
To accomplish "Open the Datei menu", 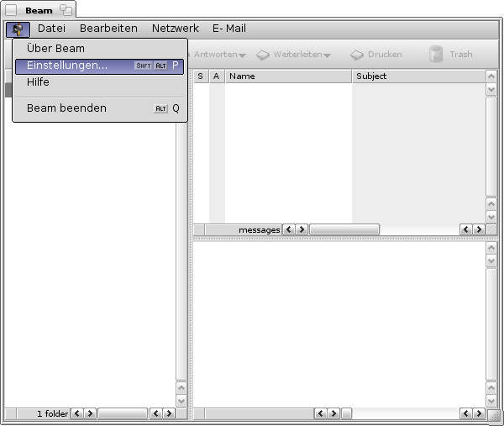I will 51,29.
